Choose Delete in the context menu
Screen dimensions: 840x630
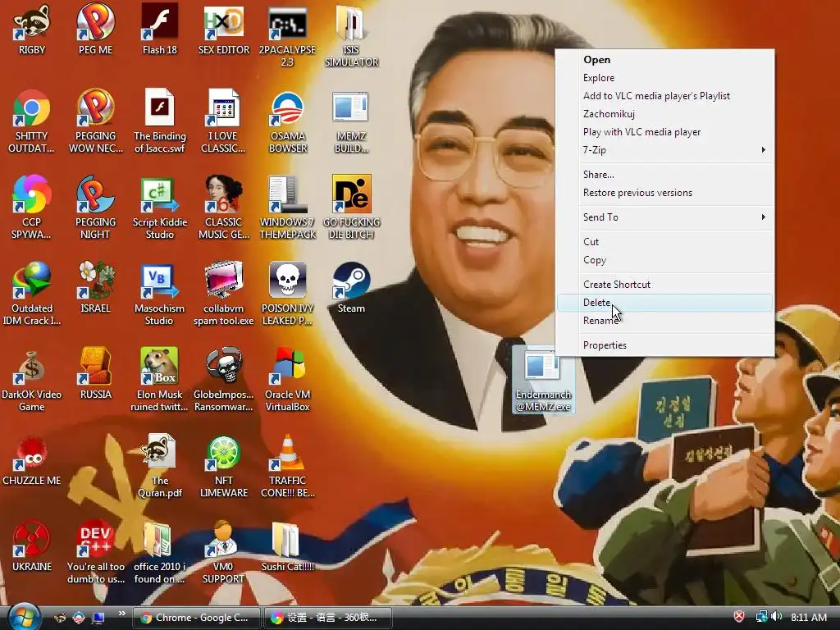point(664,303)
